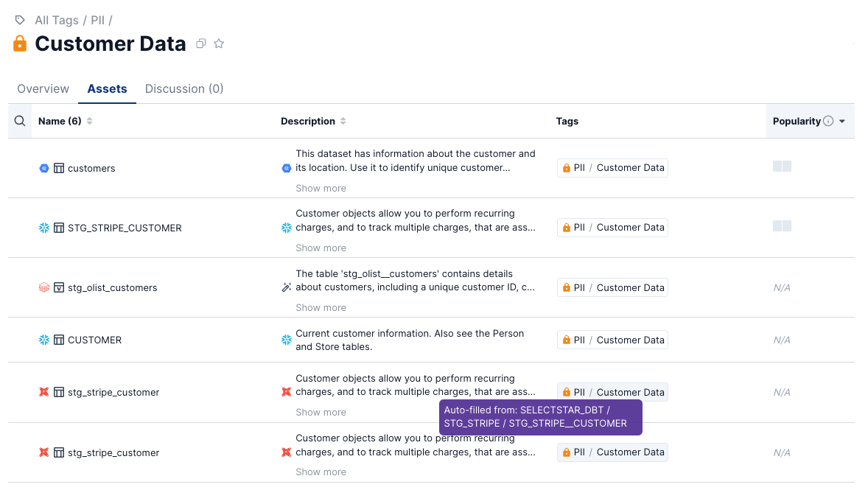Click the orange lock icon beside page title

pos(20,43)
